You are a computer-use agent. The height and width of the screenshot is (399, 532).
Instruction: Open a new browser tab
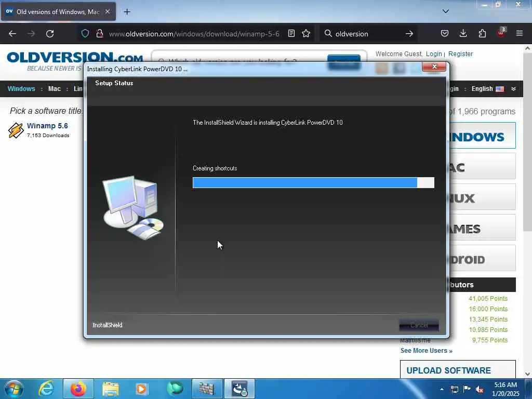127,12
